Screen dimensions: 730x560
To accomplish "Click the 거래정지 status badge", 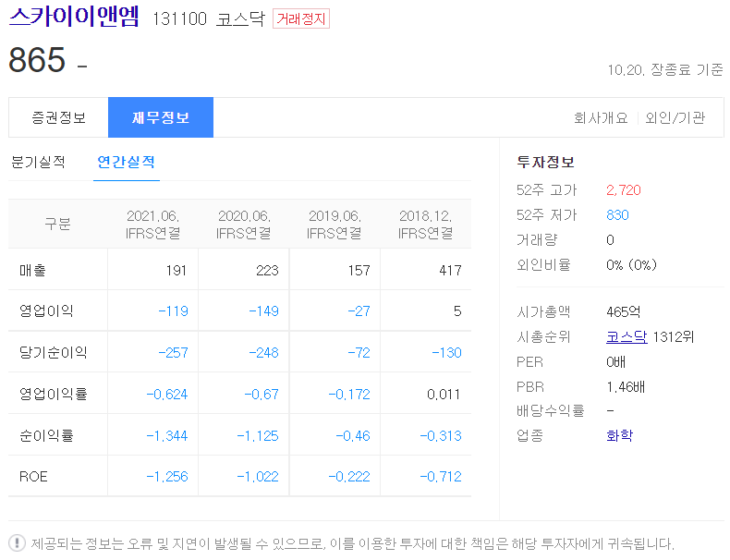I will pyautogui.click(x=300, y=18).
